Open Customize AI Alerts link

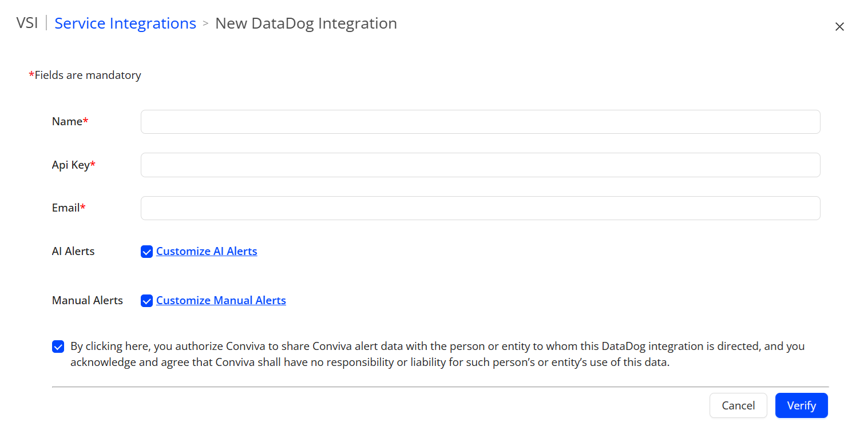tap(207, 251)
